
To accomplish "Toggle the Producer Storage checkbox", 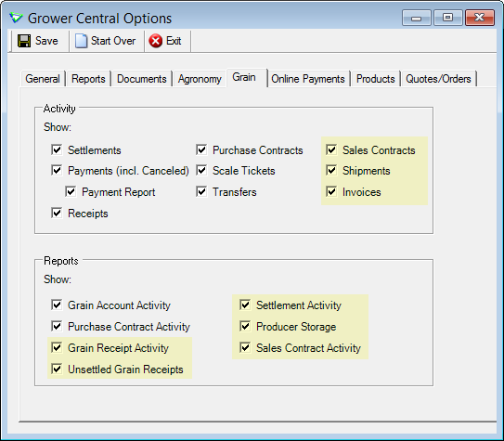I will tap(245, 326).
